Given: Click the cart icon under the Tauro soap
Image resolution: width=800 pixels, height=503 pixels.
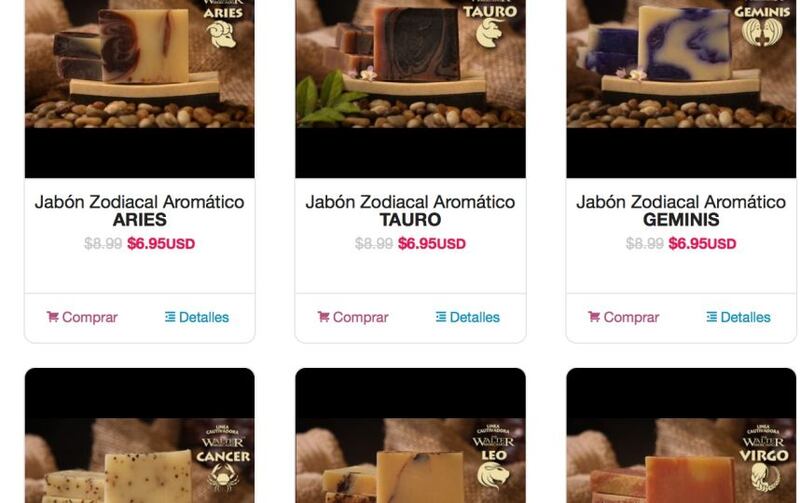Looking at the screenshot, I should point(323,317).
